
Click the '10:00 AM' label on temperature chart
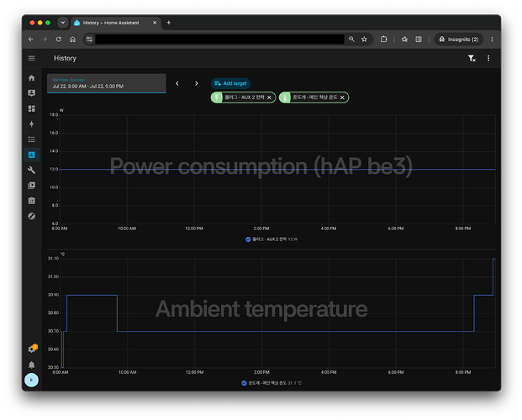[128, 372]
